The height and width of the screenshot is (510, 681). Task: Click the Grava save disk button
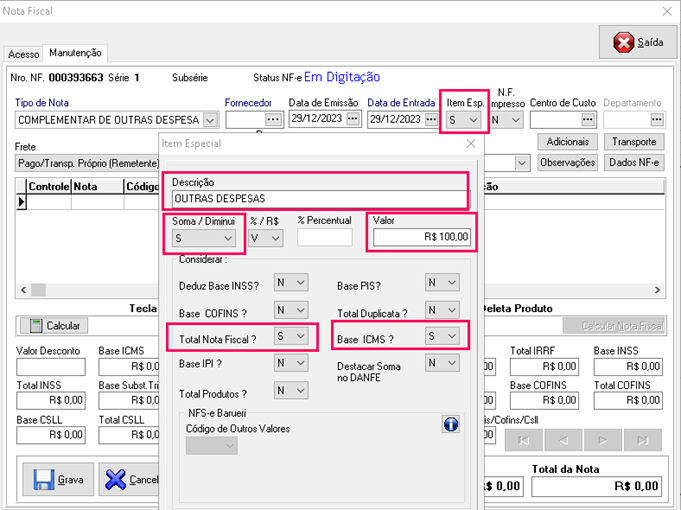pyautogui.click(x=58, y=479)
